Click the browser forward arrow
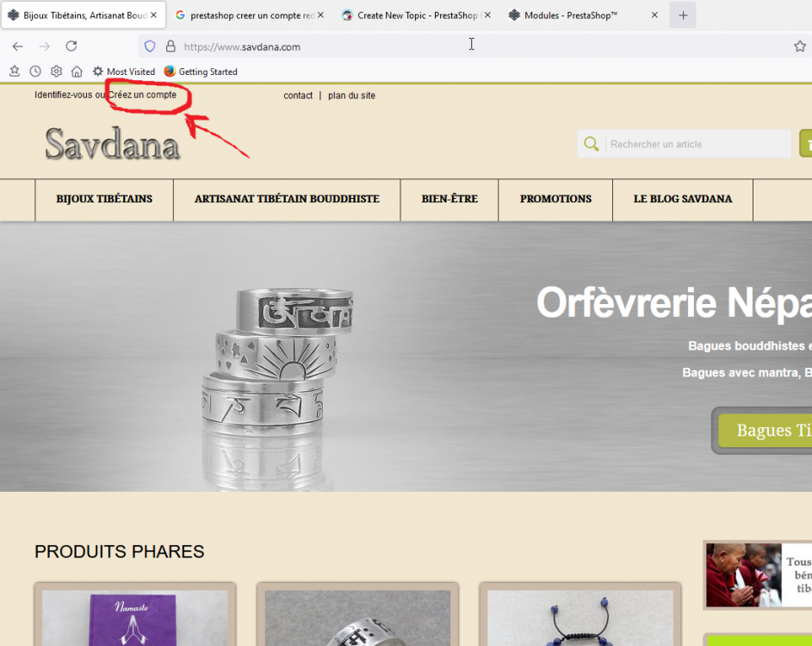 45,47
